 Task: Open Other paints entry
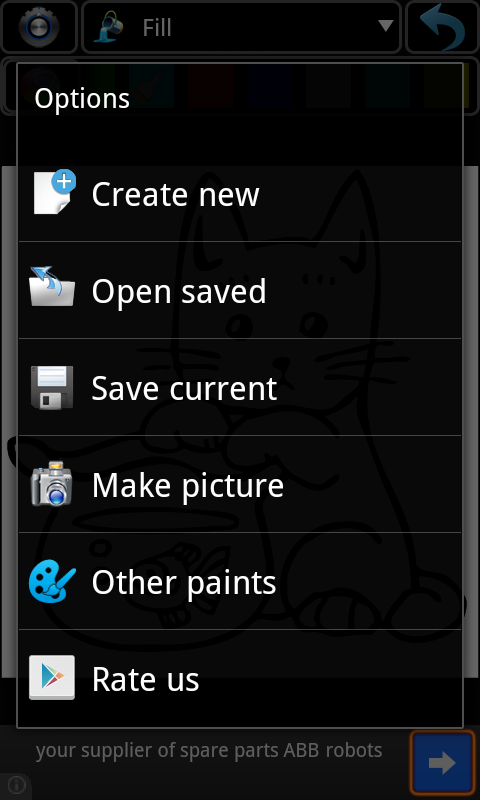pos(240,581)
